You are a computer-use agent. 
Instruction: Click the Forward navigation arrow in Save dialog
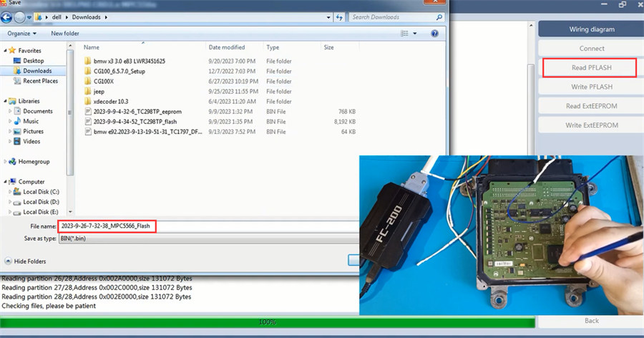click(20, 17)
